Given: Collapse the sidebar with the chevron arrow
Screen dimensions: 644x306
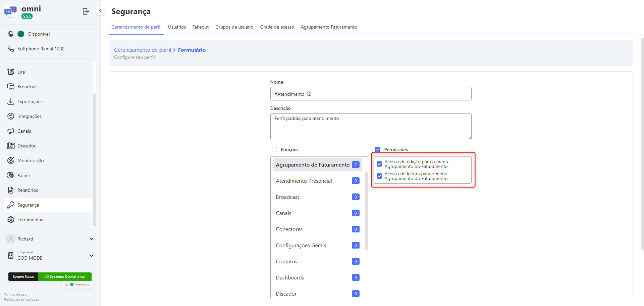Looking at the screenshot, I should pyautogui.click(x=100, y=11).
